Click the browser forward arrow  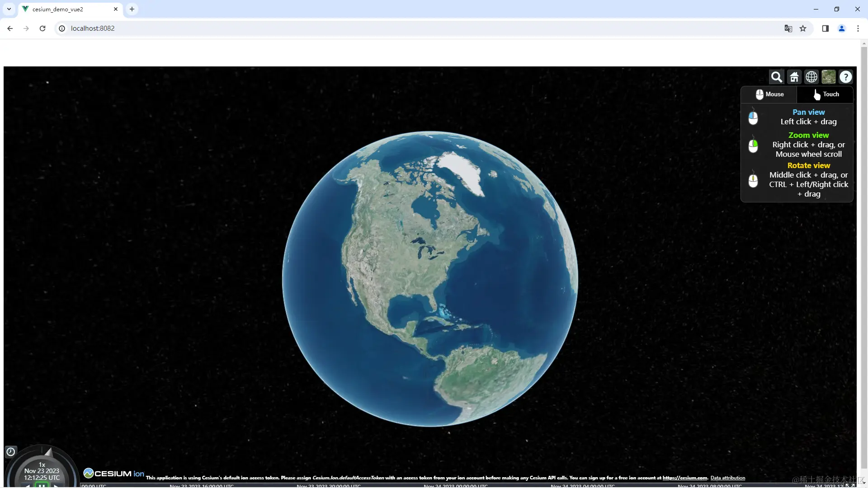click(26, 28)
